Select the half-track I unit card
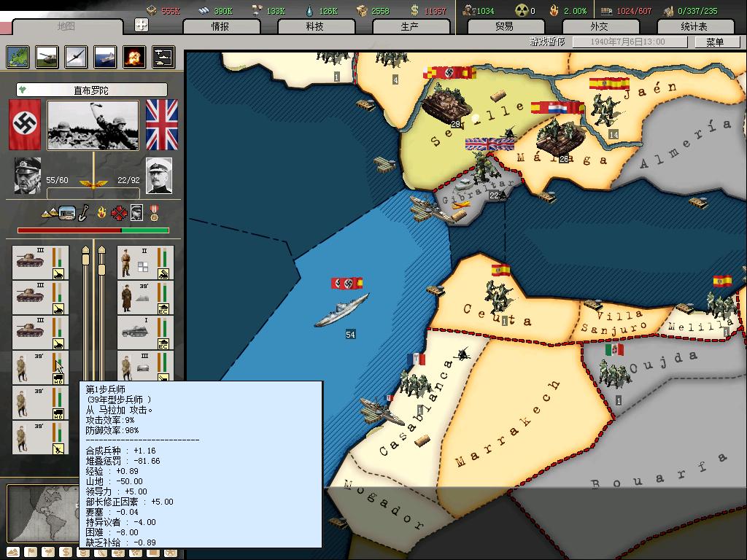Screen dimensions: 747x560 pyautogui.click(x=146, y=332)
